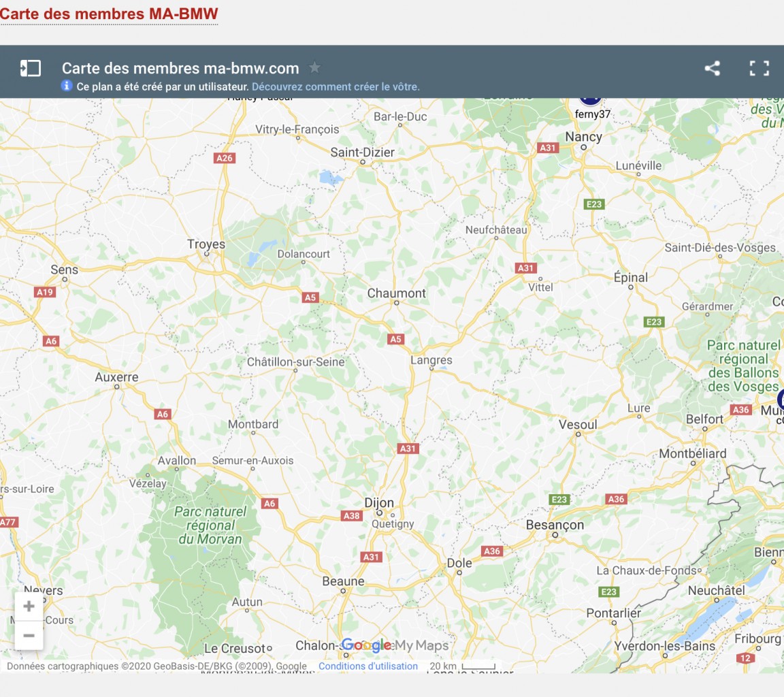Image resolution: width=784 pixels, height=697 pixels.
Task: Click the Épinal town label
Action: tap(630, 278)
